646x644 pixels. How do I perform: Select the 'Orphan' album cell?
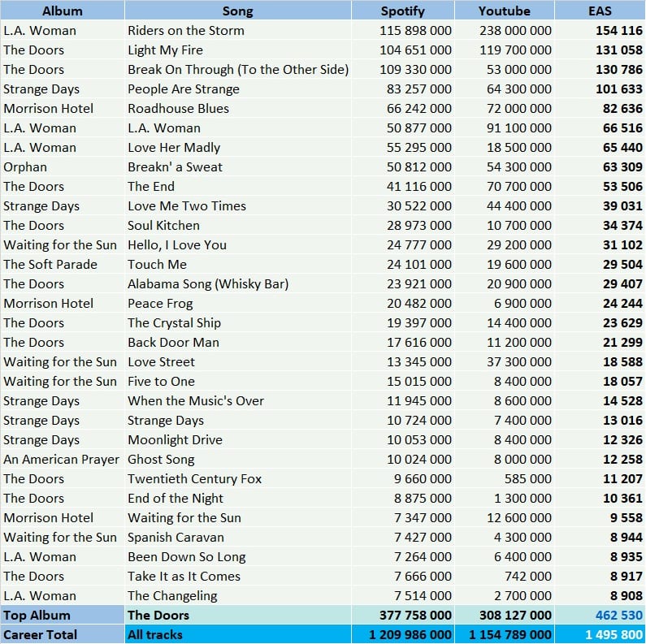63,166
